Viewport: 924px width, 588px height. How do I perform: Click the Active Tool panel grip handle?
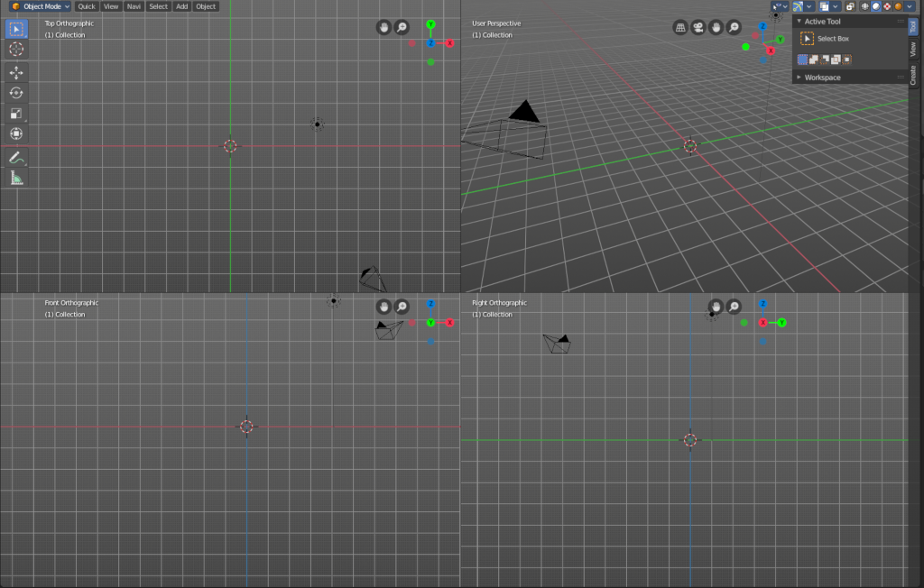pyautogui.click(x=901, y=22)
